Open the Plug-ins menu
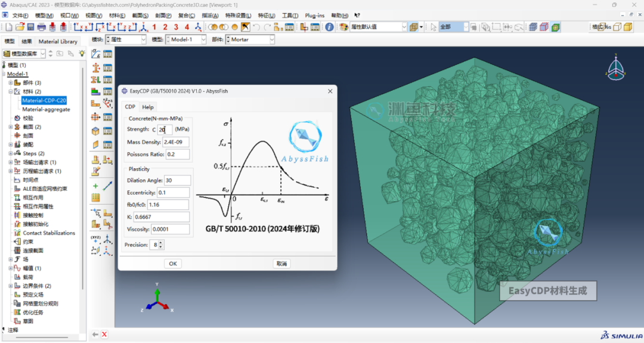This screenshot has height=343, width=644. (315, 16)
